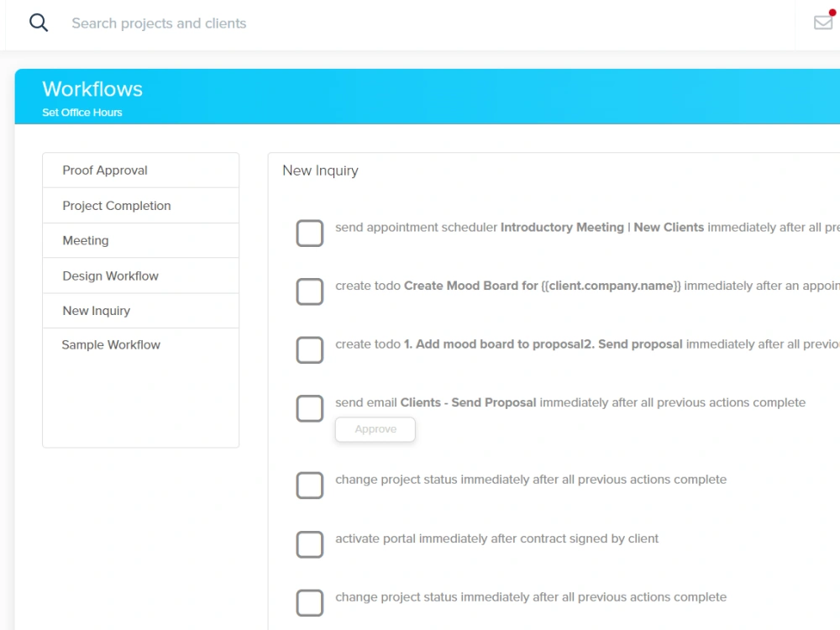Open the Design Workflow
This screenshot has width=840, height=630.
click(x=110, y=276)
